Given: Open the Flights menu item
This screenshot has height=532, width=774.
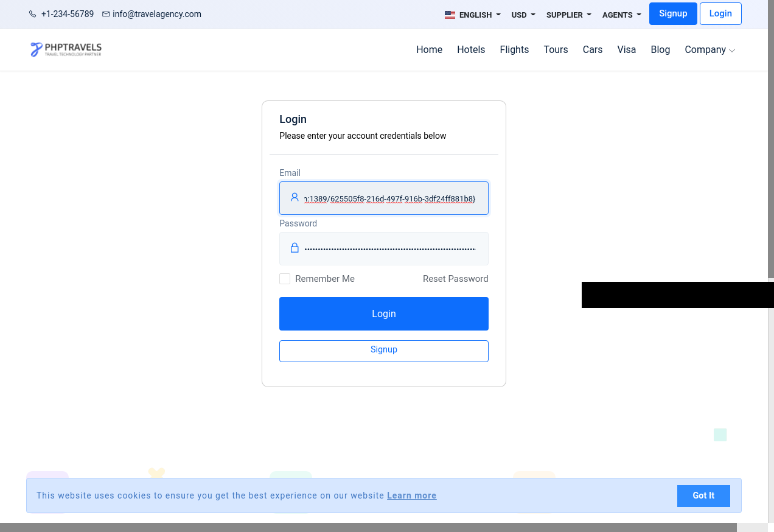Looking at the screenshot, I should [514, 50].
